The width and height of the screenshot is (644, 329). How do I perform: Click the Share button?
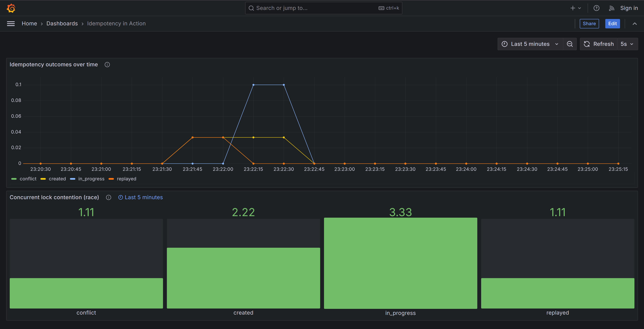click(589, 24)
